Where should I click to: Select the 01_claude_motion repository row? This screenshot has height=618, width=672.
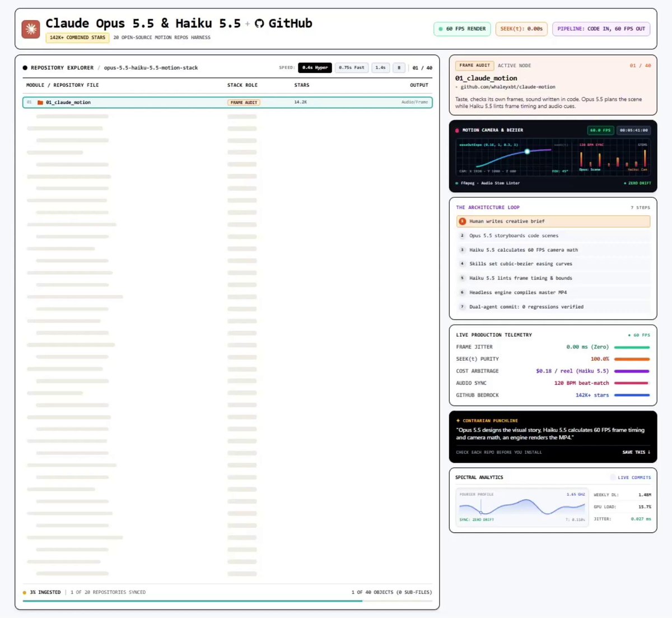(x=227, y=103)
